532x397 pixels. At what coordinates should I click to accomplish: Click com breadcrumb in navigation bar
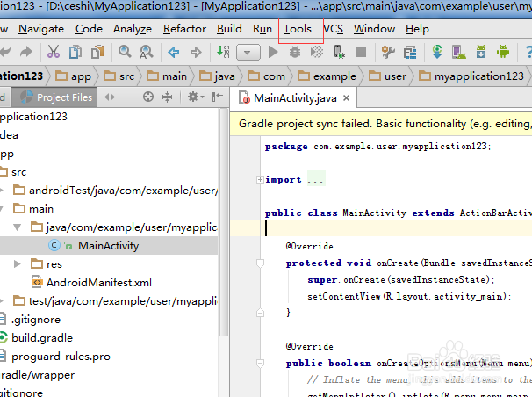click(x=266, y=76)
